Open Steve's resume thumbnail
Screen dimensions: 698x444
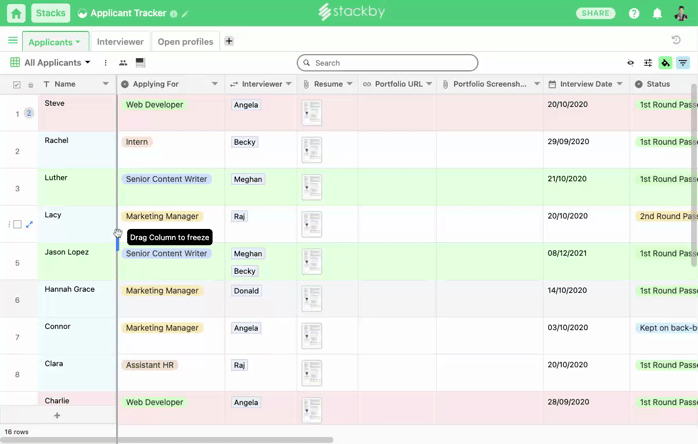[x=312, y=113]
